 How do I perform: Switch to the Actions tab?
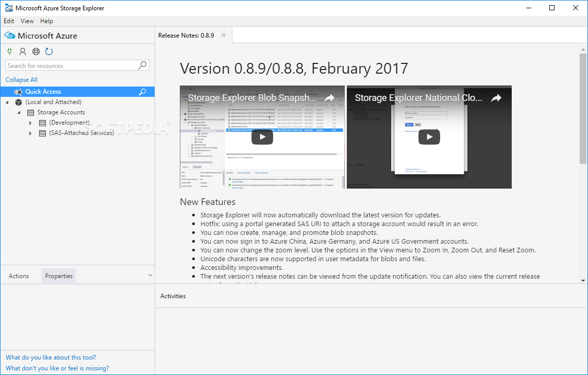[x=19, y=276]
